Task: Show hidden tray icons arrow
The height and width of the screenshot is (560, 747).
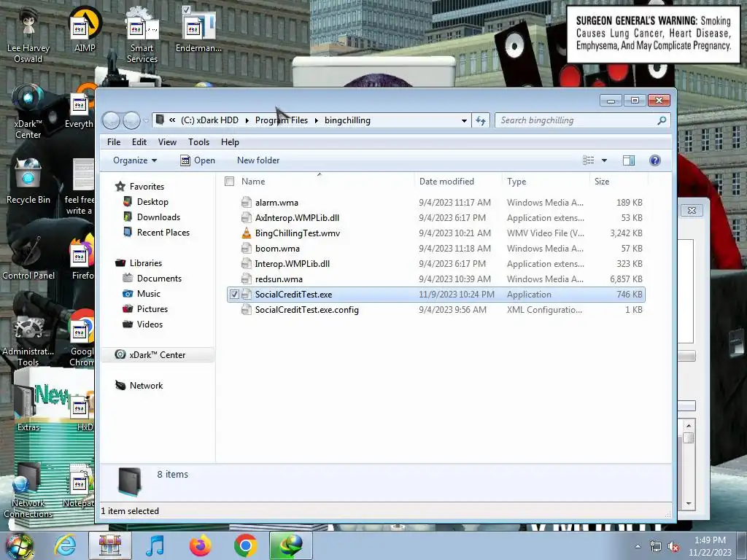Action: click(x=638, y=547)
